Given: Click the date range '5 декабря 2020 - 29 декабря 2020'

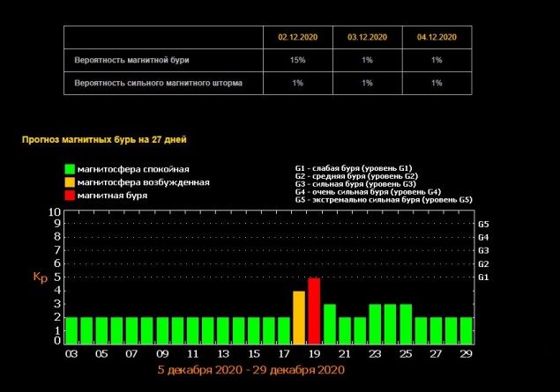Looking at the screenshot, I should coord(249,370).
